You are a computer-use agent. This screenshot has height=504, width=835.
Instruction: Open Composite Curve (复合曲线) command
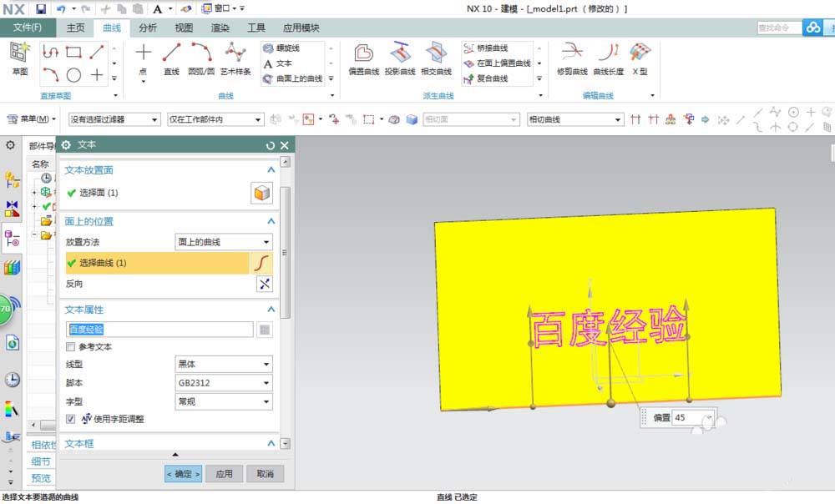point(486,78)
